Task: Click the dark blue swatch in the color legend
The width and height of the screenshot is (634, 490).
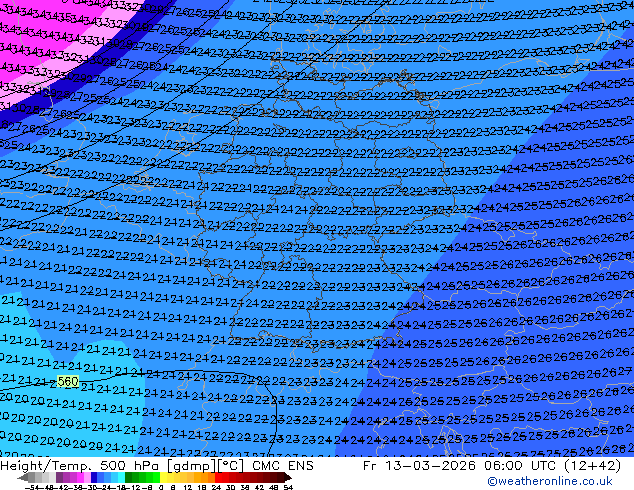Action: coord(94,477)
